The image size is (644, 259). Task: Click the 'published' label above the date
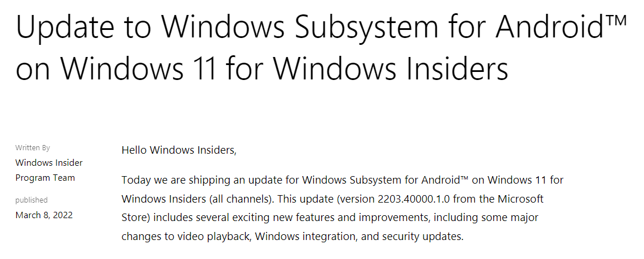pyautogui.click(x=32, y=200)
